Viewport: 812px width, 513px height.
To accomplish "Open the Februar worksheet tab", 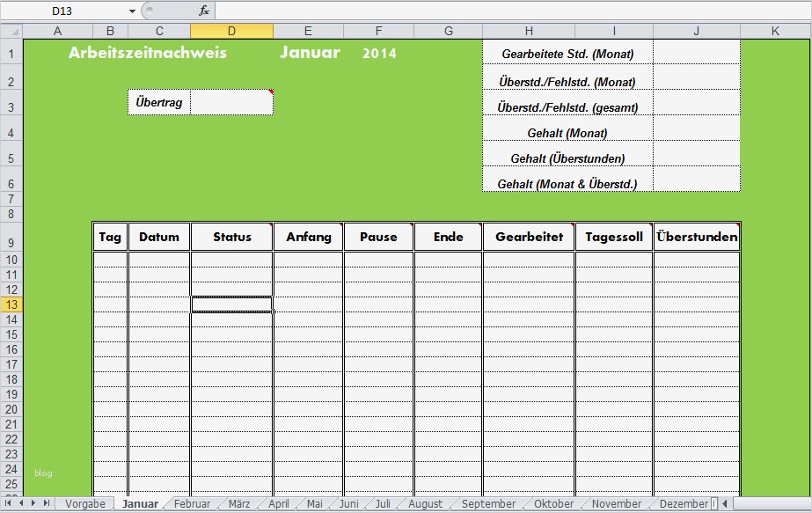I will pos(192,503).
